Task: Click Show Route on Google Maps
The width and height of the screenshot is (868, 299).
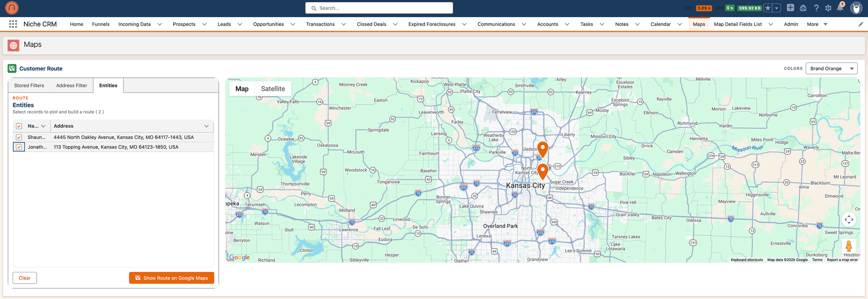Action: point(171,278)
